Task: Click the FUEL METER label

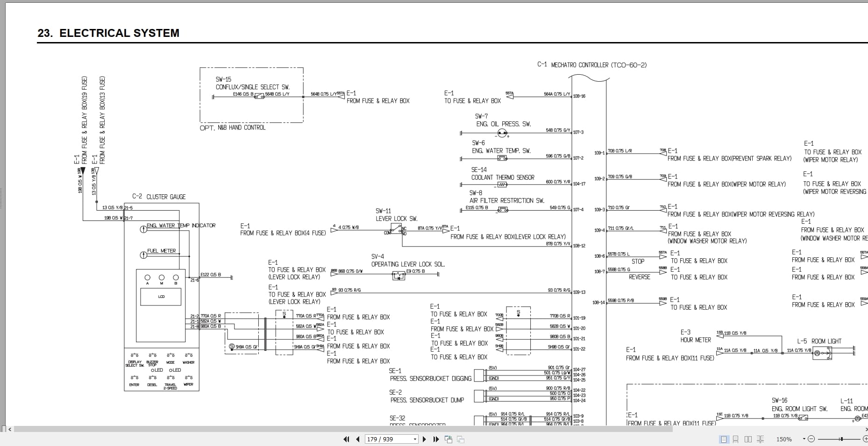Action: 162,251
